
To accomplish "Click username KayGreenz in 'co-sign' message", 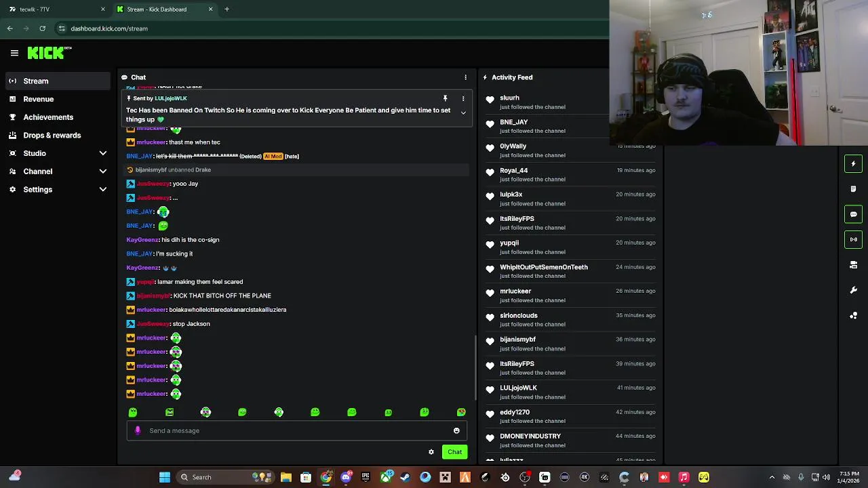I will [x=142, y=240].
